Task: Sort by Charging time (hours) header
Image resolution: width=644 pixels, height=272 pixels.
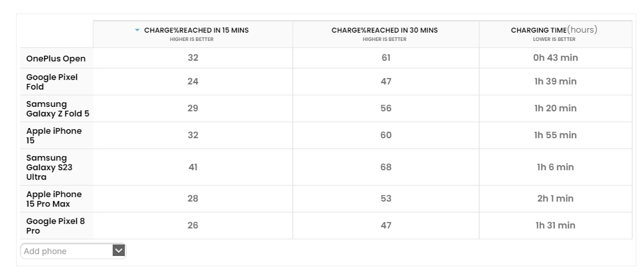Action: (x=554, y=31)
